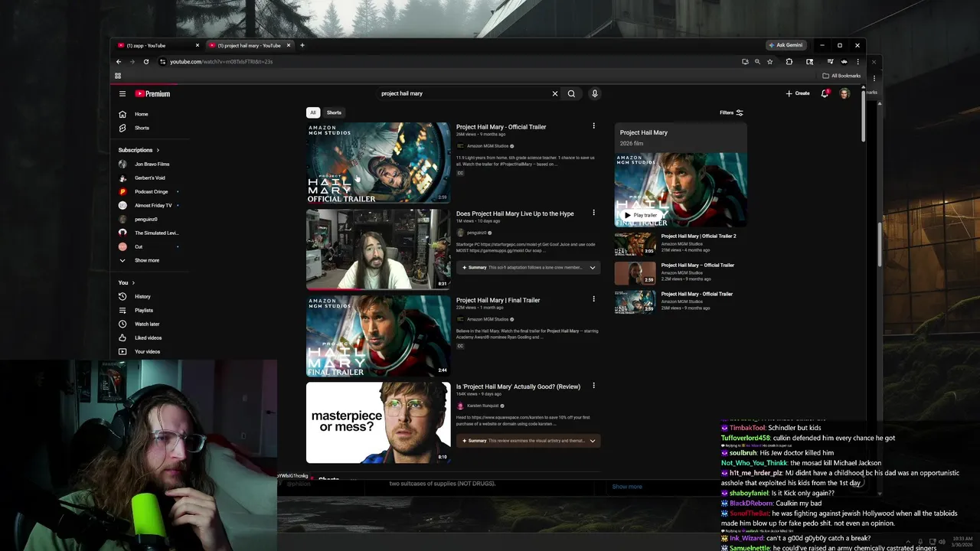
Task: Open more actions for Project Hail Mary | Final Trailer
Action: pyautogui.click(x=593, y=299)
